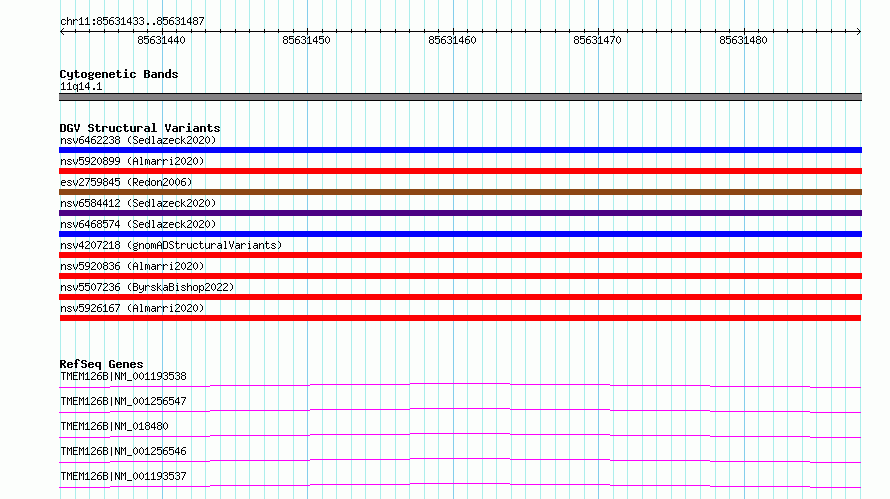Click ruler position label 85631480
Image resolution: width=890 pixels, height=499 pixels.
(x=743, y=40)
